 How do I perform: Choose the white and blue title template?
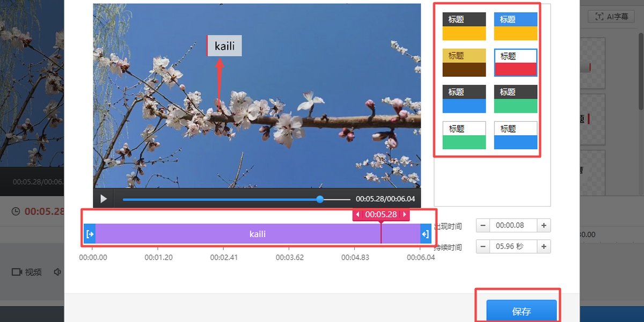515,135
